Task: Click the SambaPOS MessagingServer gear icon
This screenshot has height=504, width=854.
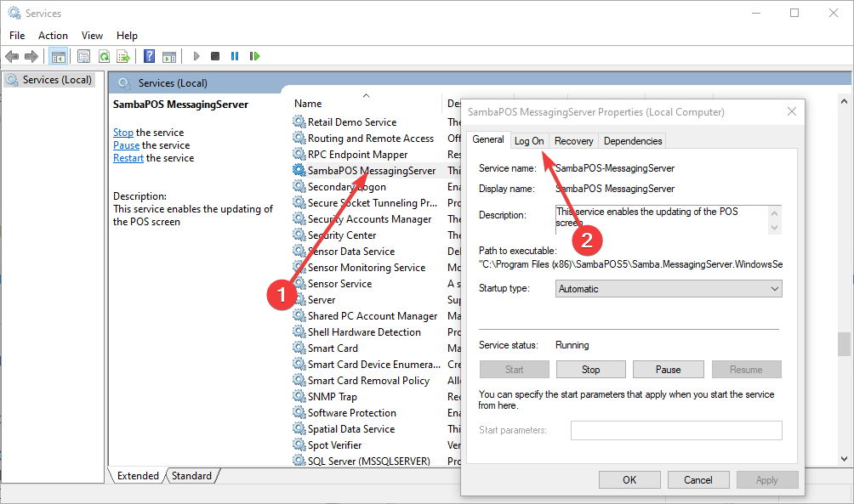Action: pyautogui.click(x=299, y=170)
